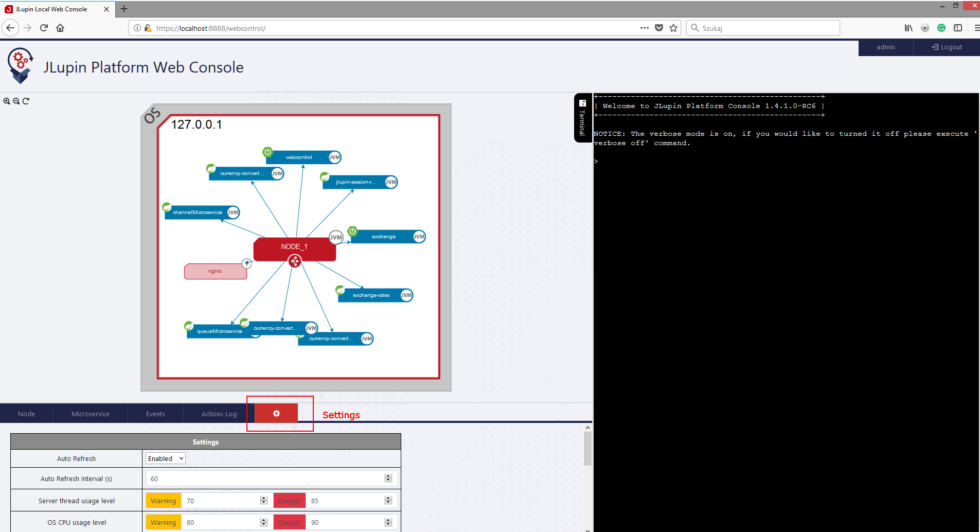Switch to the Microservice tab
The image size is (980, 532).
click(x=91, y=414)
